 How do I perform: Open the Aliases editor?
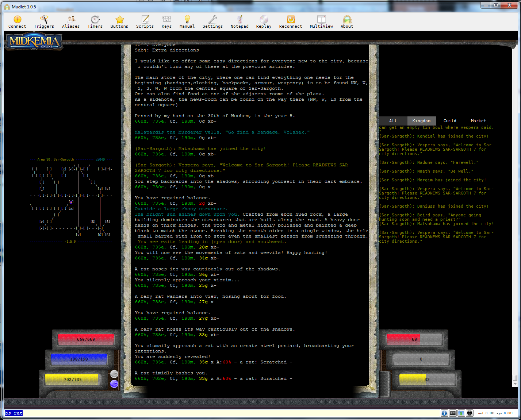coord(71,22)
